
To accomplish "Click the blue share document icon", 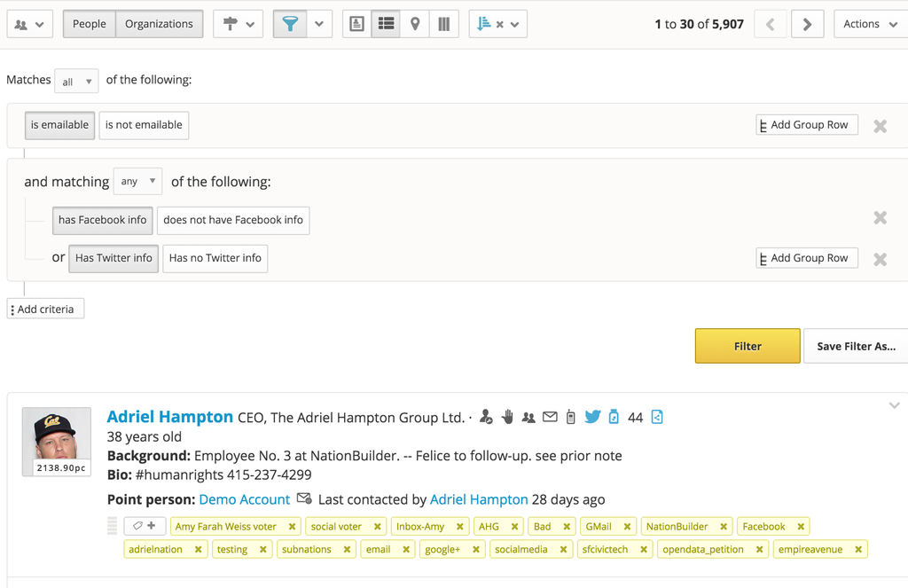I will tap(657, 417).
